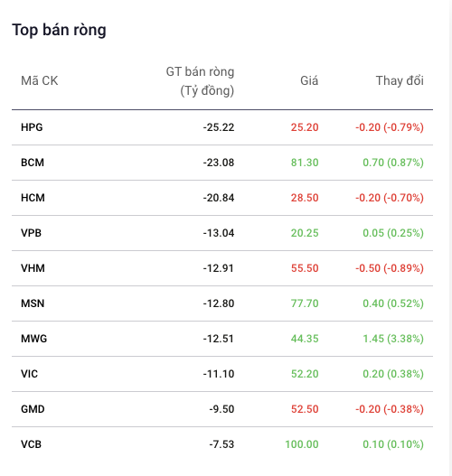
Task: Open the VCB stock ticker
Action: pos(31,444)
